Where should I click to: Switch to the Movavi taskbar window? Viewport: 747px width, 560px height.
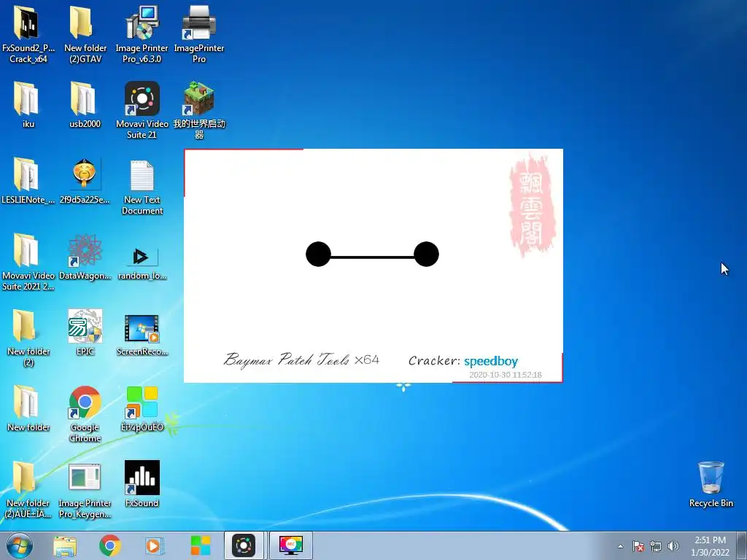point(244,545)
